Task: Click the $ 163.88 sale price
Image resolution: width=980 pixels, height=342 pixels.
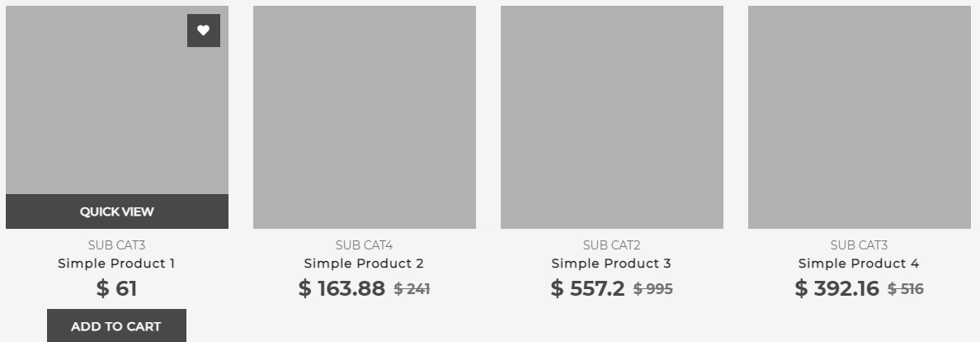Action: click(342, 288)
